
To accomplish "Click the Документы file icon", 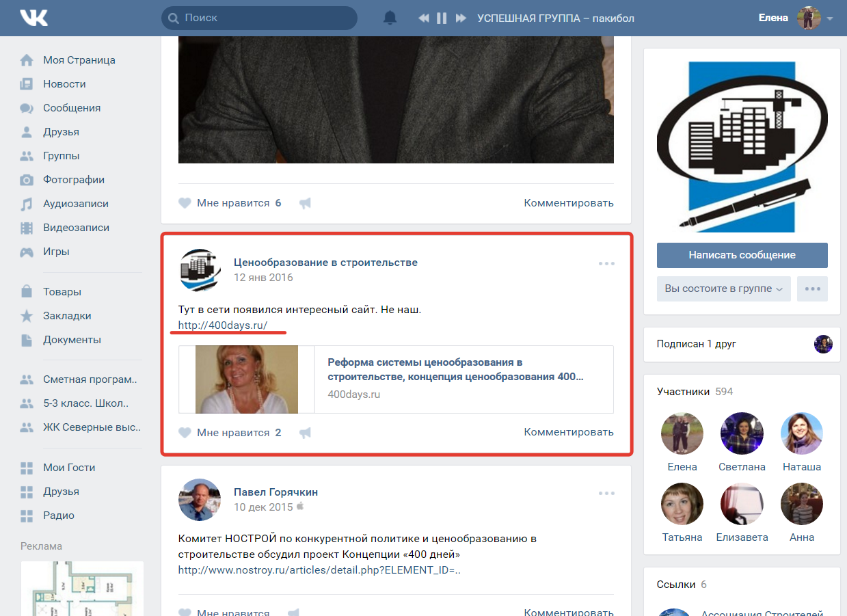I will click(27, 340).
